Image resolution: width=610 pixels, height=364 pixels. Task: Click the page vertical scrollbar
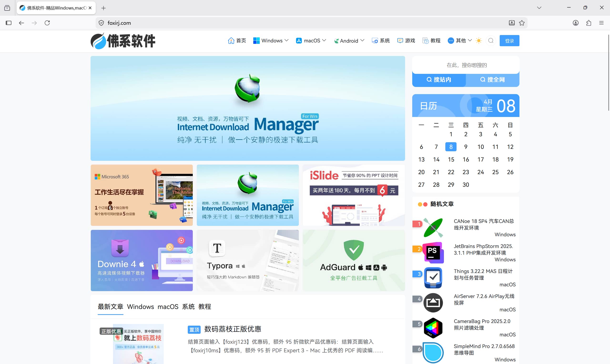click(609, 73)
